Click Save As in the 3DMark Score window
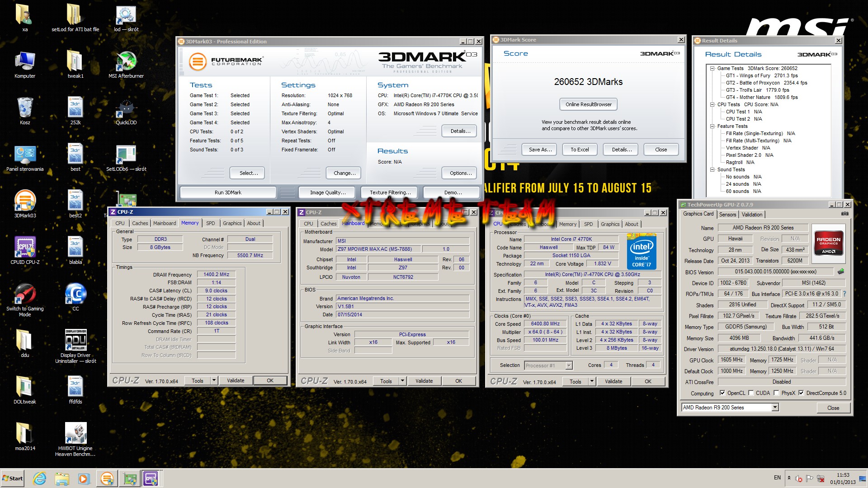 click(x=540, y=150)
